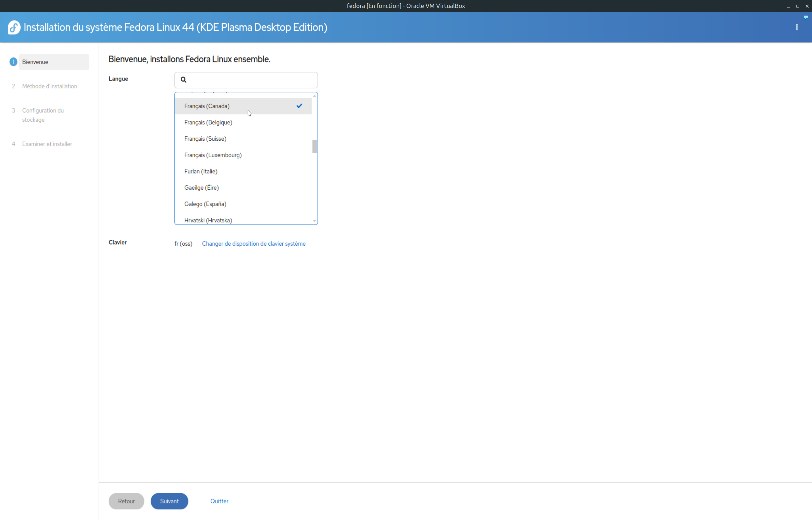The width and height of the screenshot is (812, 520).
Task: Click the blue checkmark beside Français (Canada)
Action: (x=299, y=106)
